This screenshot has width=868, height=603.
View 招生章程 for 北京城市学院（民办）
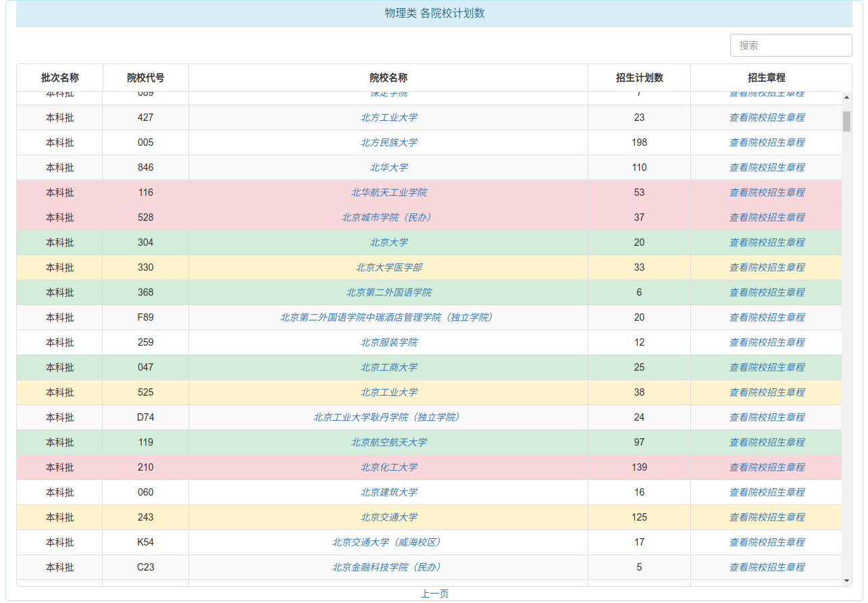[767, 217]
